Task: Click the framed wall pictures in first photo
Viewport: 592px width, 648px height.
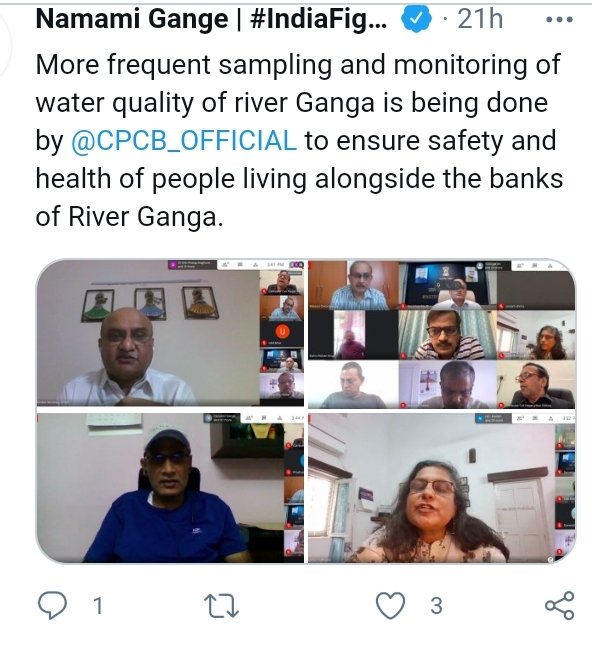Action: (151, 304)
